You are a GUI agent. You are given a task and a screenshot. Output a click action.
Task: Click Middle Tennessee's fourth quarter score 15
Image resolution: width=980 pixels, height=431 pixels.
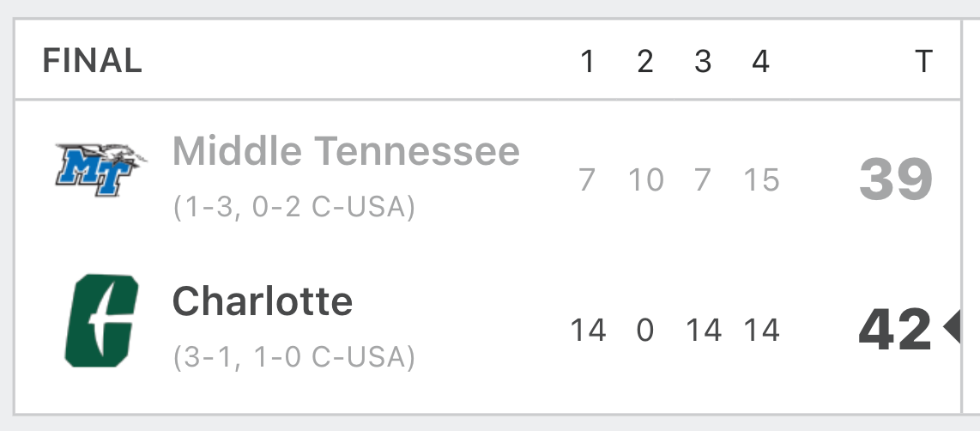click(762, 180)
